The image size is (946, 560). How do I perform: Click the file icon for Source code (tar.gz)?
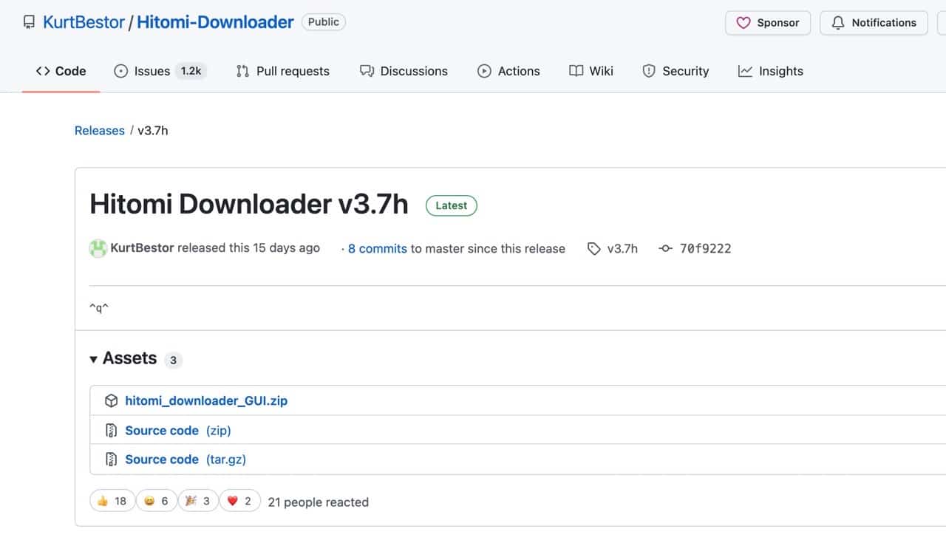(111, 460)
